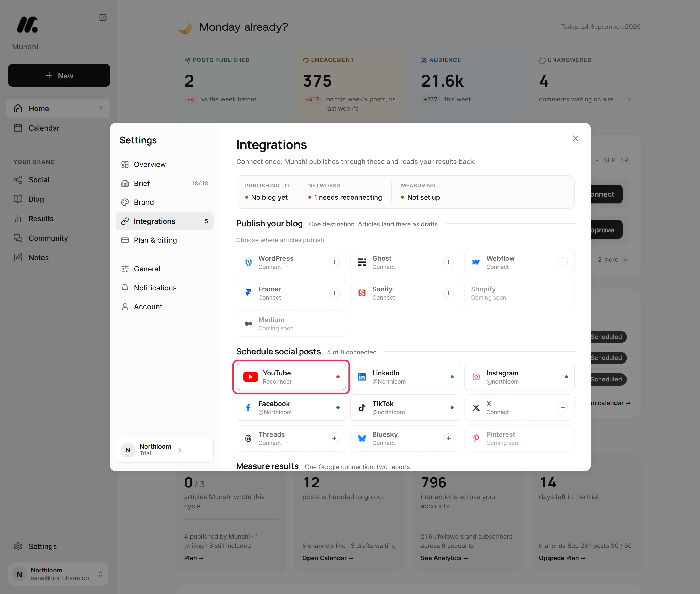
Task: Open the Brand settings tab
Action: pos(164,202)
